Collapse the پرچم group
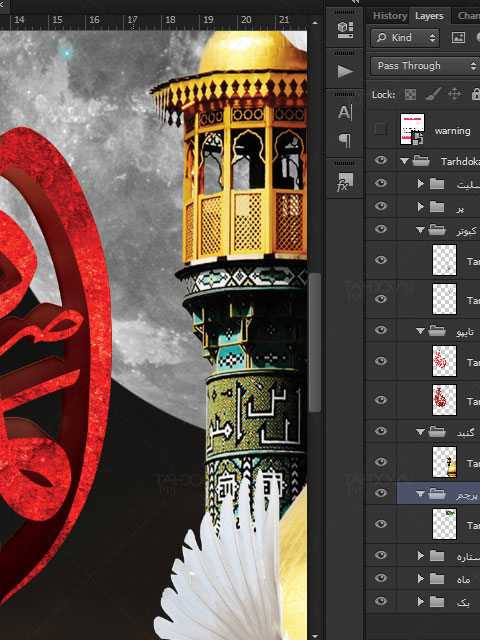 (420, 494)
